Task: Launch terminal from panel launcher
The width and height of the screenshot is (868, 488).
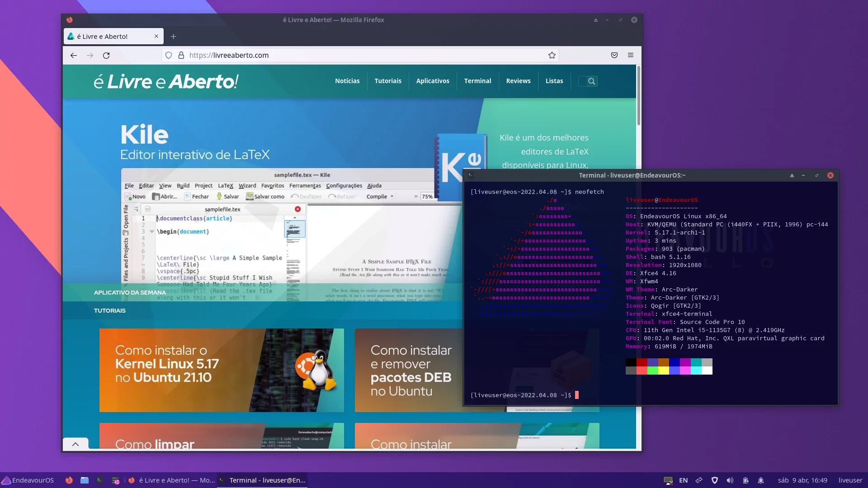Action: 100,480
